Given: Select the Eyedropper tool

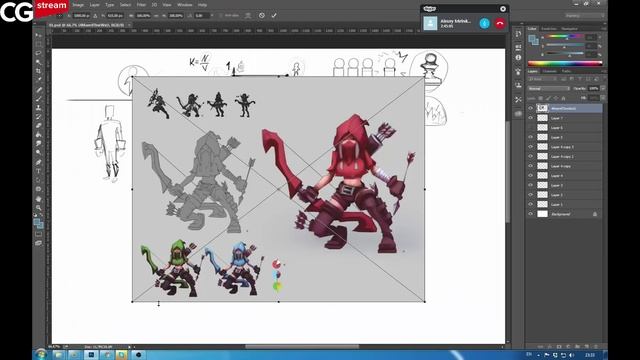Looking at the screenshot, I should tap(38, 80).
